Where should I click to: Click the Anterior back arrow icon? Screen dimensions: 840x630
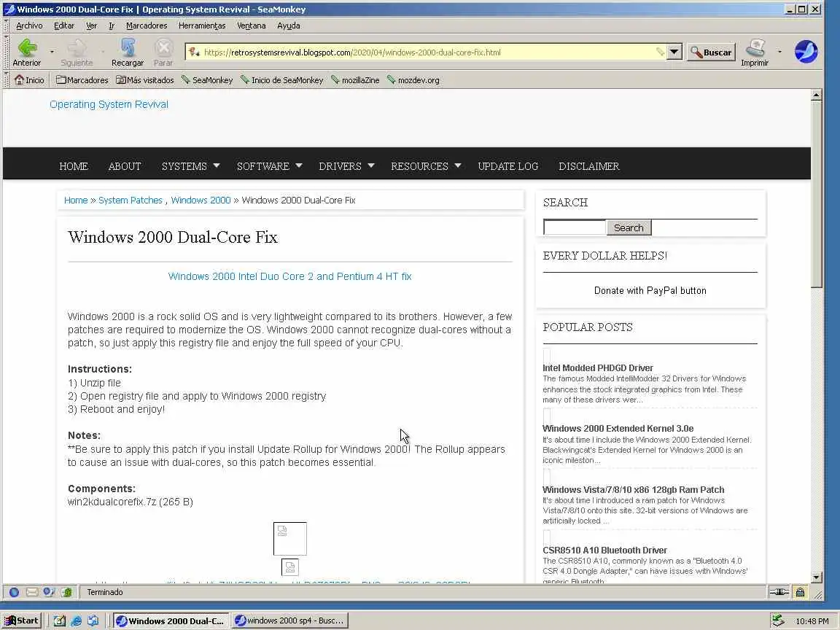coord(27,47)
